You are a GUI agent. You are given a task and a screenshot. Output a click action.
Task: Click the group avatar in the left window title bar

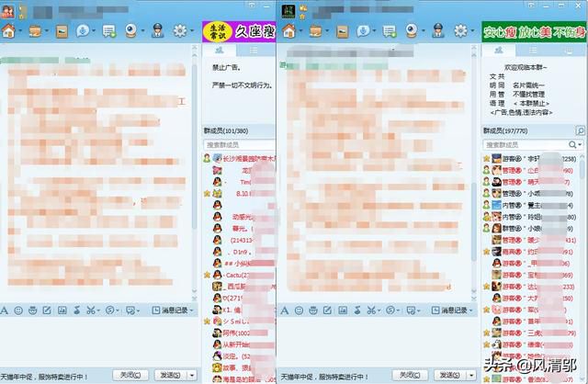tap(7, 11)
